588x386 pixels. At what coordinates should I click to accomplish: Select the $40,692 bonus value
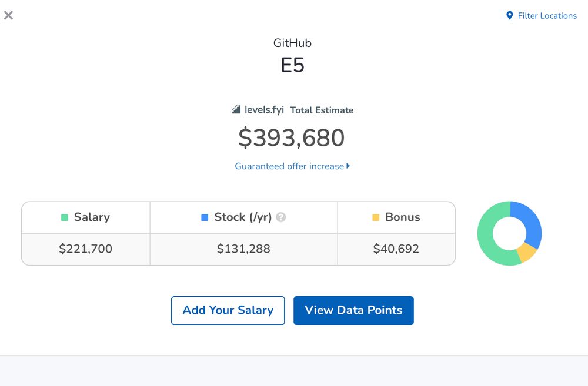[396, 249]
